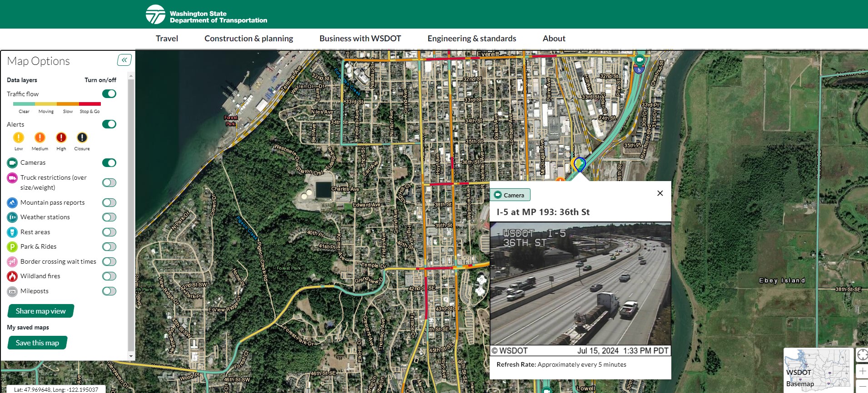
Task: Click the Medium alert icon
Action: (40, 138)
